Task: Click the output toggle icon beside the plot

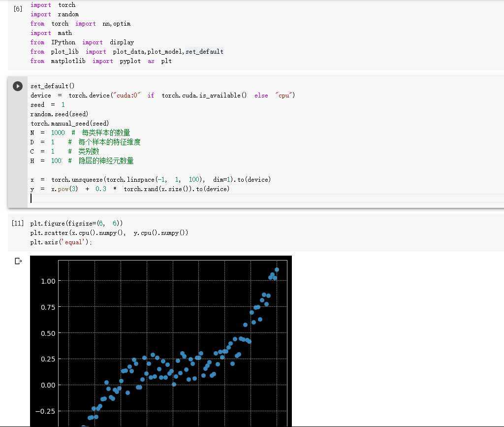Action: tap(18, 261)
